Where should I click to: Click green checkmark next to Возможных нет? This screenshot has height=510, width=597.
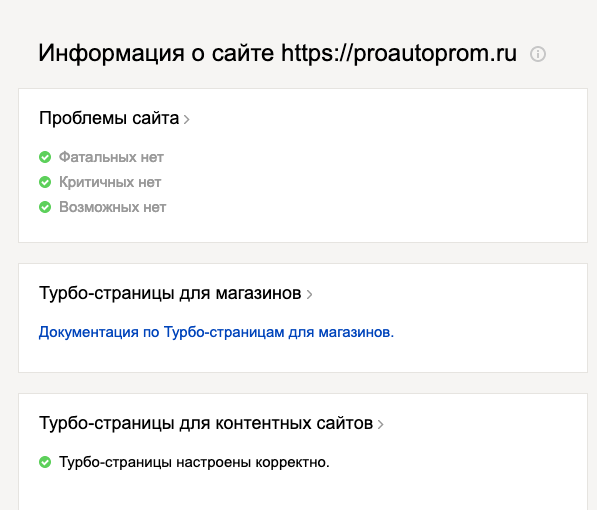point(45,207)
